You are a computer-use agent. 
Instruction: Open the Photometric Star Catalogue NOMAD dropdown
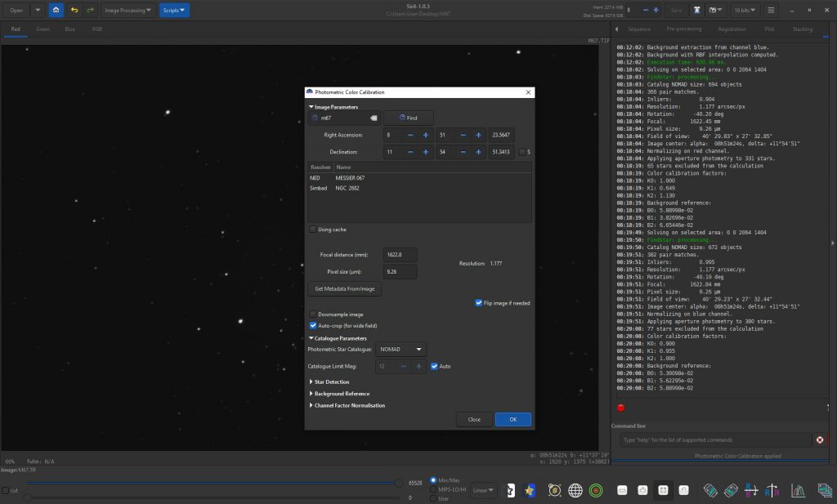pyautogui.click(x=402, y=349)
